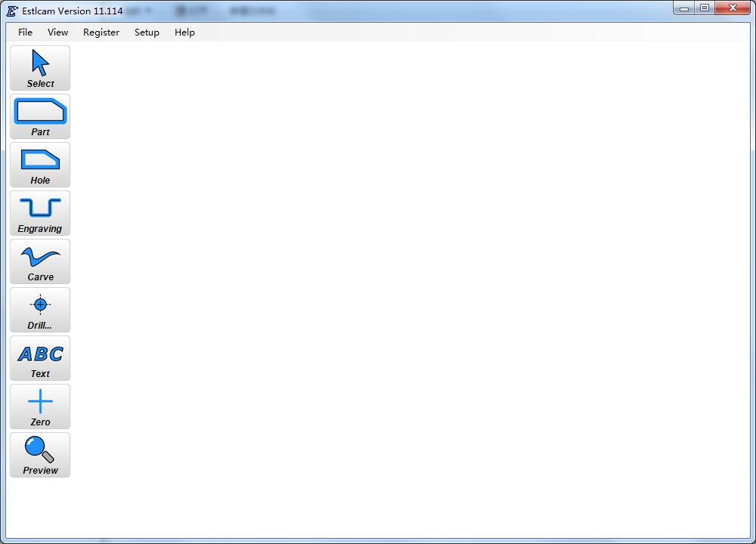Image resolution: width=756 pixels, height=544 pixels.
Task: Launch the Preview magnifier tool
Action: pyautogui.click(x=40, y=455)
